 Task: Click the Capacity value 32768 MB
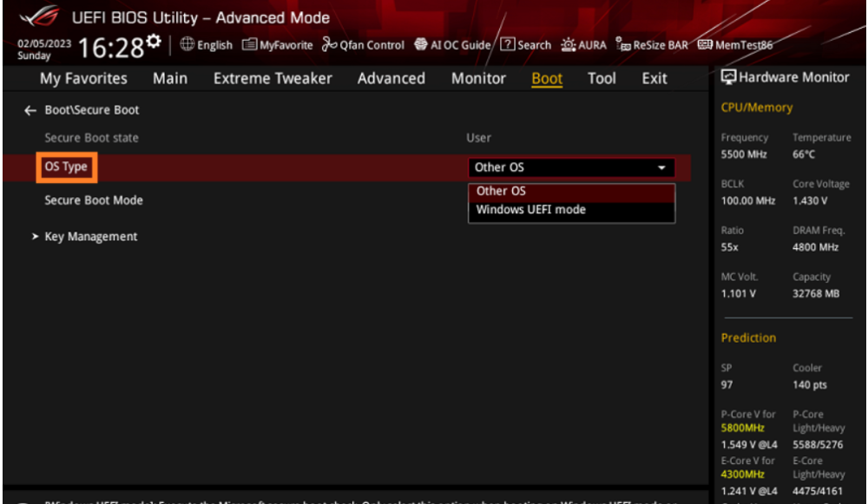816,294
